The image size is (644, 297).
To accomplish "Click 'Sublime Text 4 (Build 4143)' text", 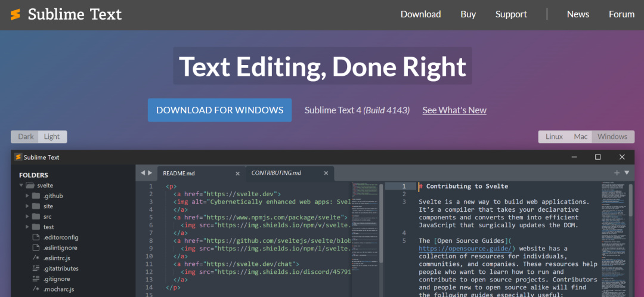I will pyautogui.click(x=357, y=110).
